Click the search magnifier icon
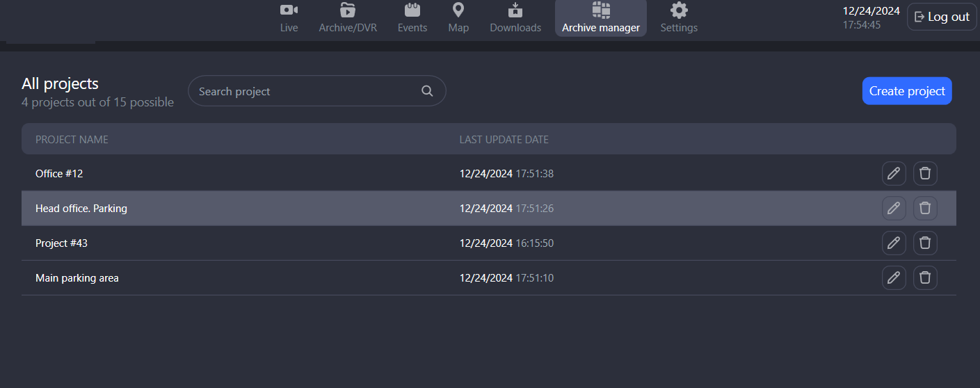Image resolution: width=980 pixels, height=388 pixels. 427,91
